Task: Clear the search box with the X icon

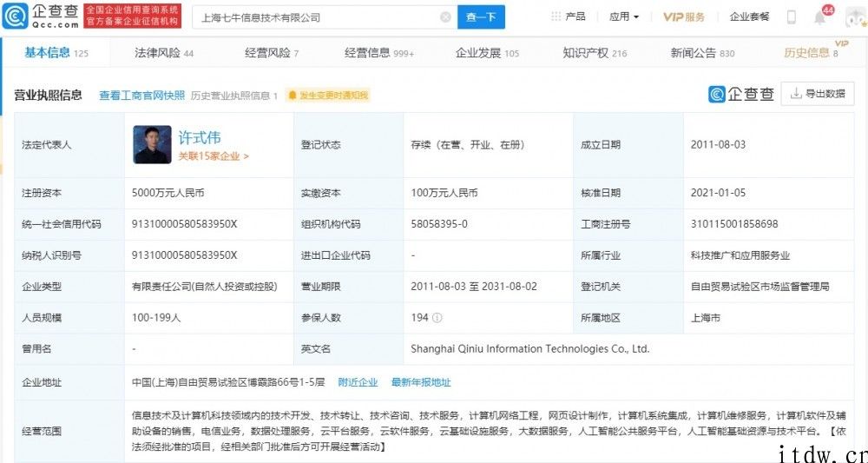Action: point(445,17)
